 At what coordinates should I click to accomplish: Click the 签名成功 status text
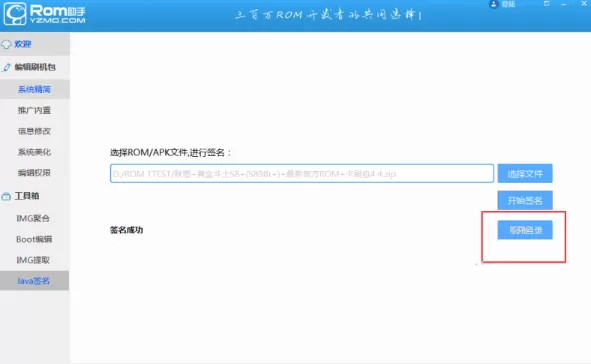[x=126, y=230]
